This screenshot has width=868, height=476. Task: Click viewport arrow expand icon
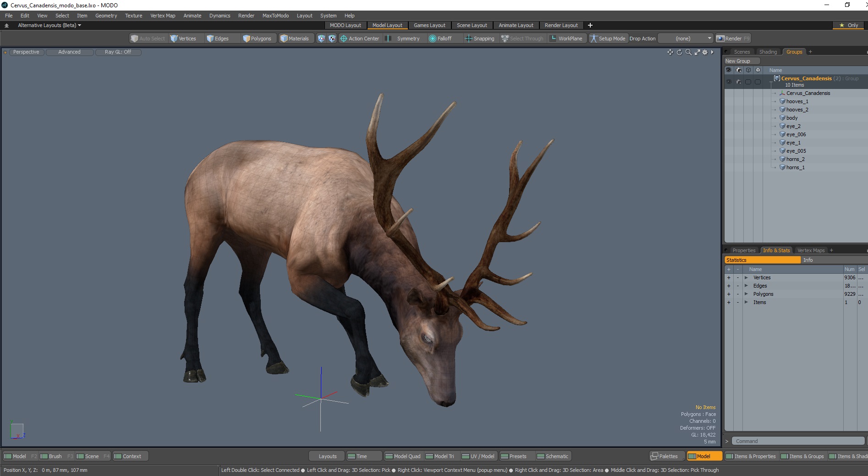[712, 52]
